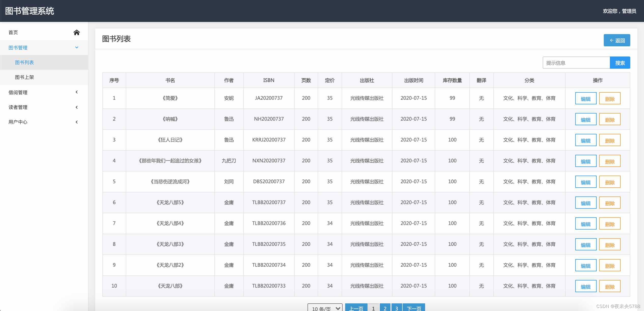Select 用户中心 in the sidebar
Screen dimensions: 644x311
44,122
